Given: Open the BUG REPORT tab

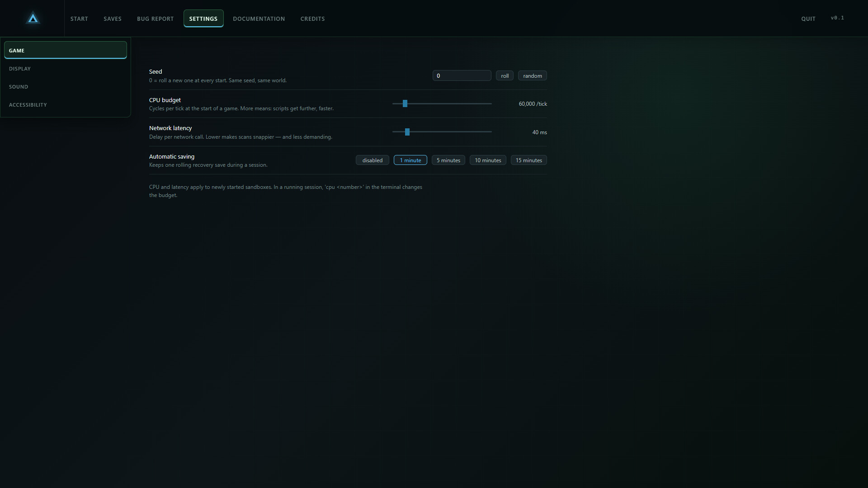Looking at the screenshot, I should 155,19.
